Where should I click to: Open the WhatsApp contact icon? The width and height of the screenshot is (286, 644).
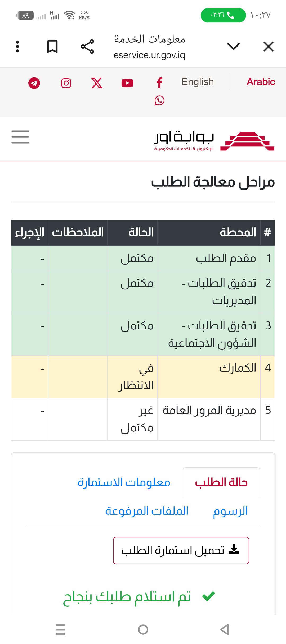click(159, 100)
